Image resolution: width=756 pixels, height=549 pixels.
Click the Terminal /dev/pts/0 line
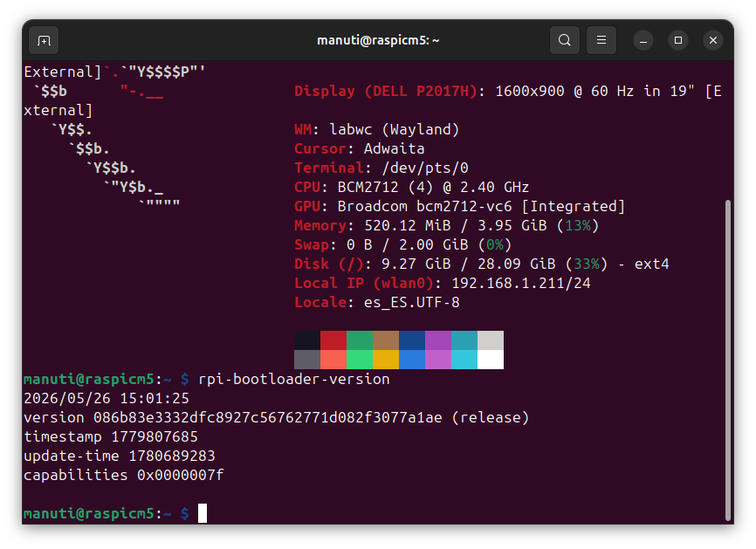(x=381, y=168)
